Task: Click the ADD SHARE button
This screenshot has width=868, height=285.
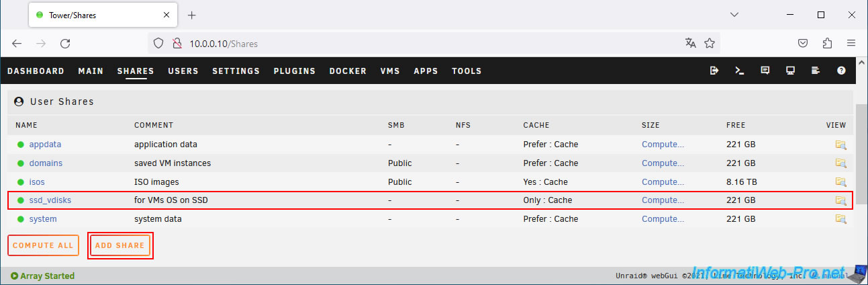Action: [119, 245]
